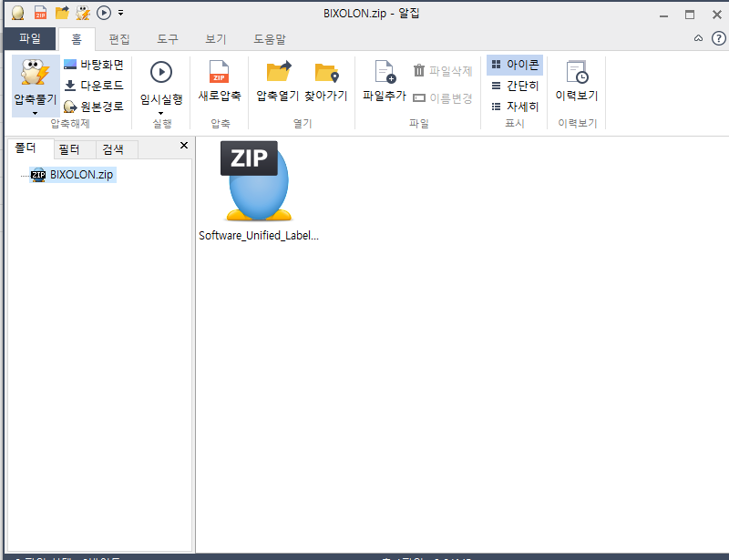Click the 임시실행 play icon

click(x=161, y=72)
